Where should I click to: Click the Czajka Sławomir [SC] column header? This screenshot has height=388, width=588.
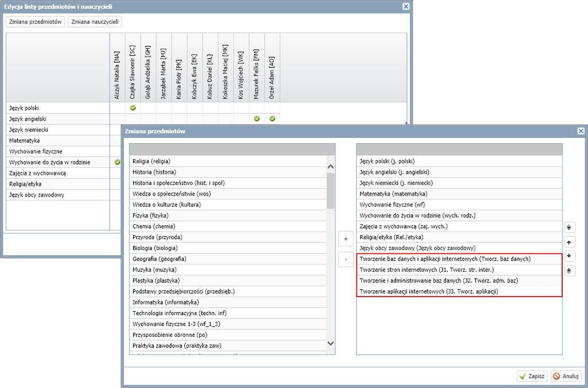[133, 68]
